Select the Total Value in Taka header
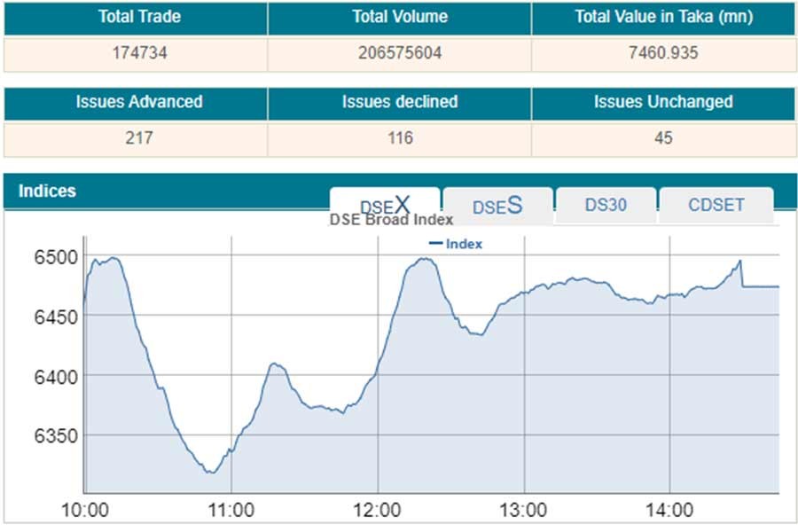Image resolution: width=798 pixels, height=532 pixels. 662,17
